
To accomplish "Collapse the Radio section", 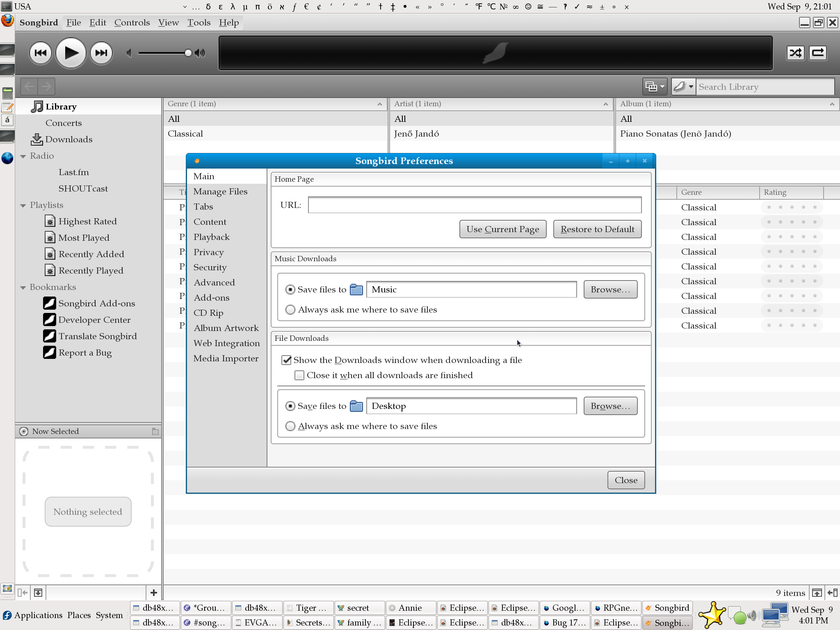I will click(x=23, y=156).
